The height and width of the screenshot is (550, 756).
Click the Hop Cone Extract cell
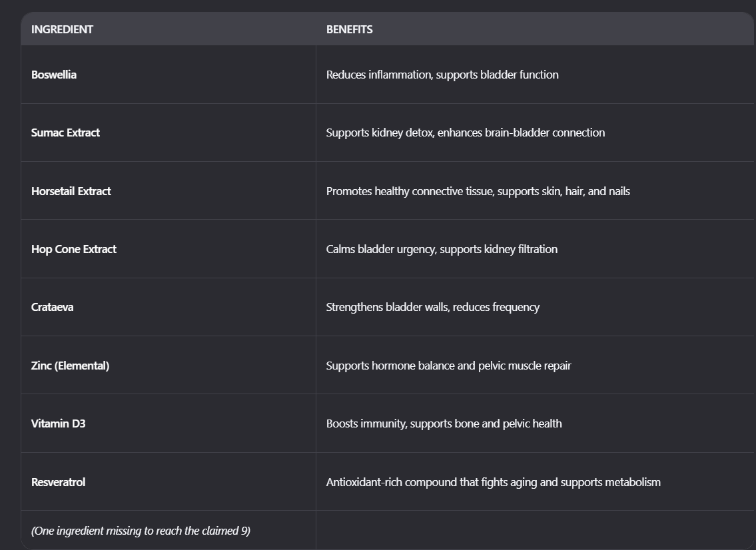[x=73, y=249]
